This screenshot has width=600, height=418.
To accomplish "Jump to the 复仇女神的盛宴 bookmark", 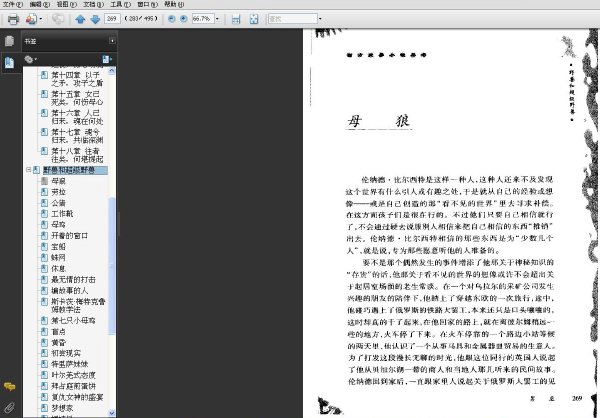I will [77, 397].
